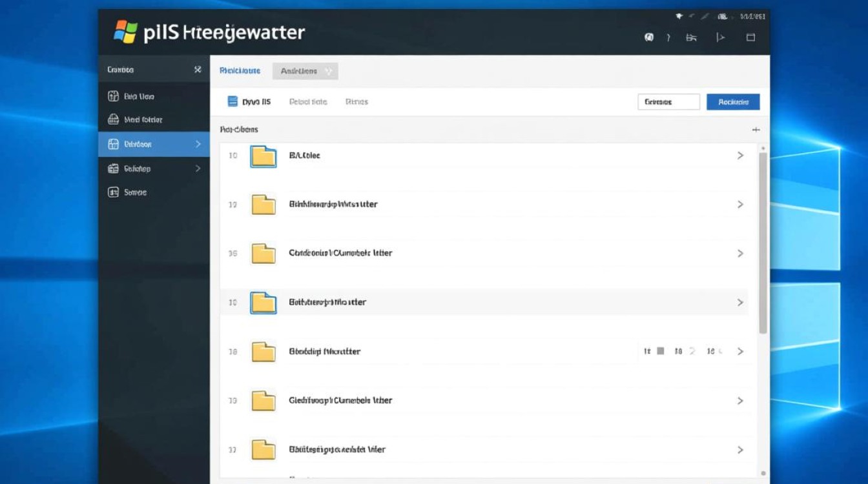Click the icon of the second sidebar item

click(112, 119)
